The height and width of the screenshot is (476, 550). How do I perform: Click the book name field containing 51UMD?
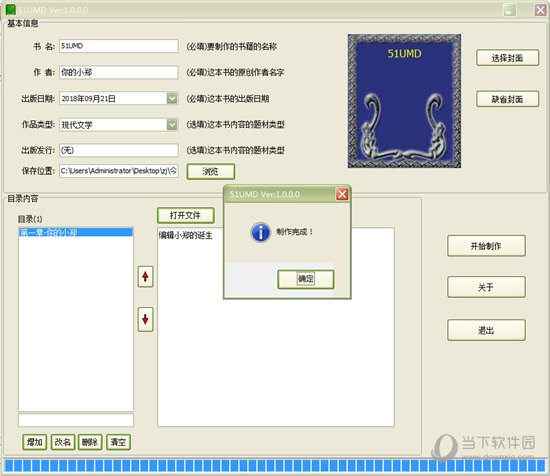119,46
